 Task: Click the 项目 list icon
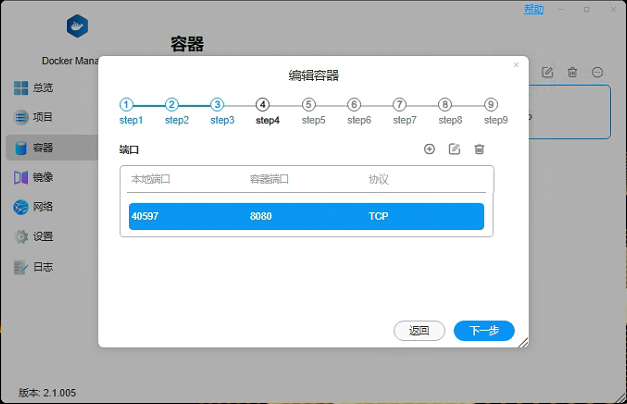click(21, 117)
